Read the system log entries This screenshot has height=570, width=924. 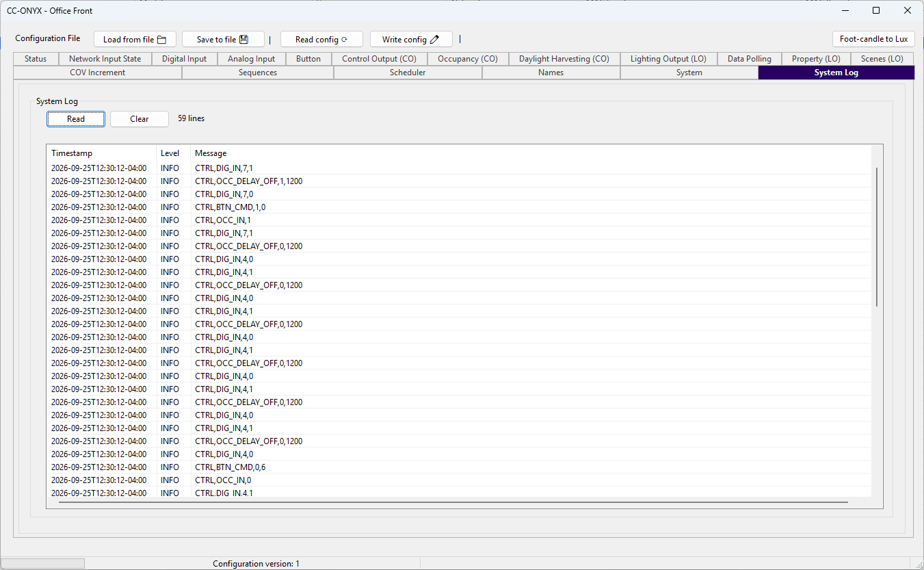(x=76, y=119)
